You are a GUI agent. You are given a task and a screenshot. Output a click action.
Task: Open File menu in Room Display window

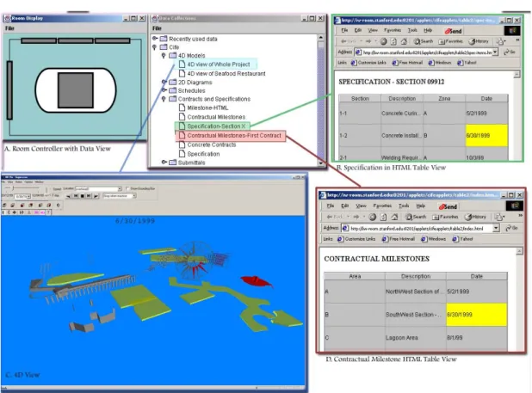[9, 28]
